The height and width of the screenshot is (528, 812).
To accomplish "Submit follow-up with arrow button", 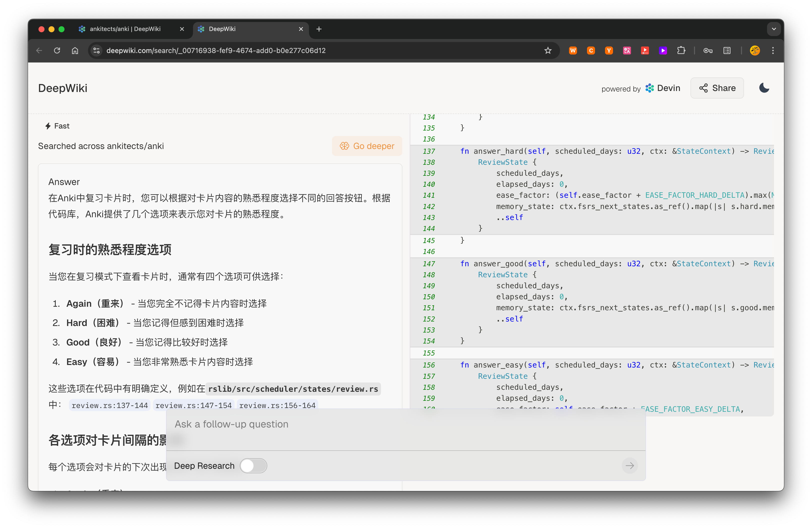I will point(630,465).
